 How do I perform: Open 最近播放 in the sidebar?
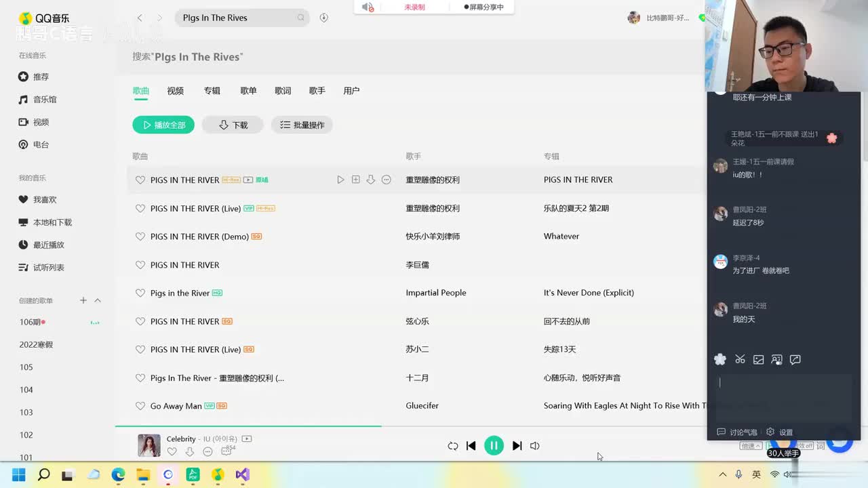pos(41,245)
